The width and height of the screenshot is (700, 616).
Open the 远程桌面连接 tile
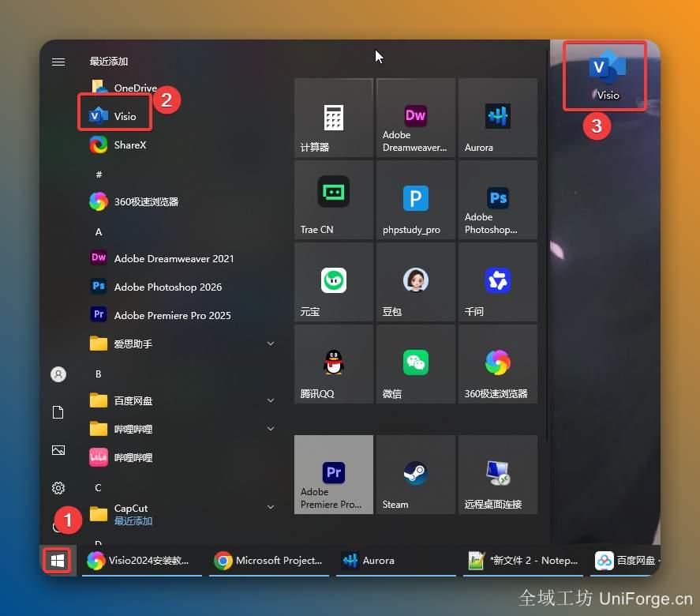[498, 475]
